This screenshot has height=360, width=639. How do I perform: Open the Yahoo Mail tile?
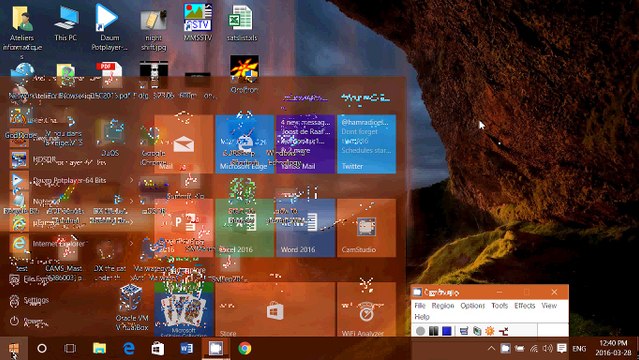tap(306, 144)
